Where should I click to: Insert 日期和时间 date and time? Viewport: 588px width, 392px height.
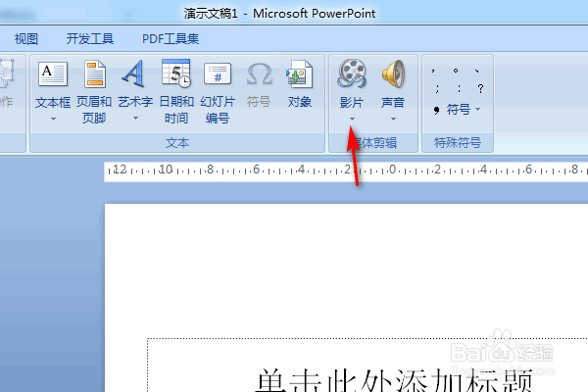[175, 91]
